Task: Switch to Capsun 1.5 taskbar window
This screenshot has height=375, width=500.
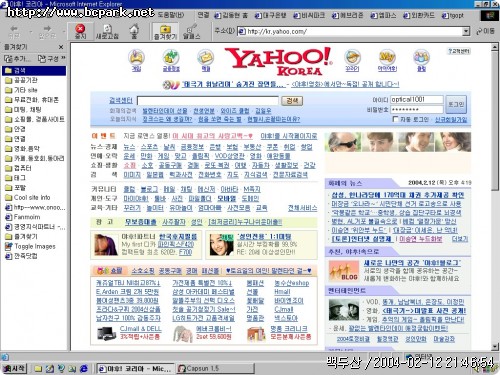Action: click(x=216, y=368)
